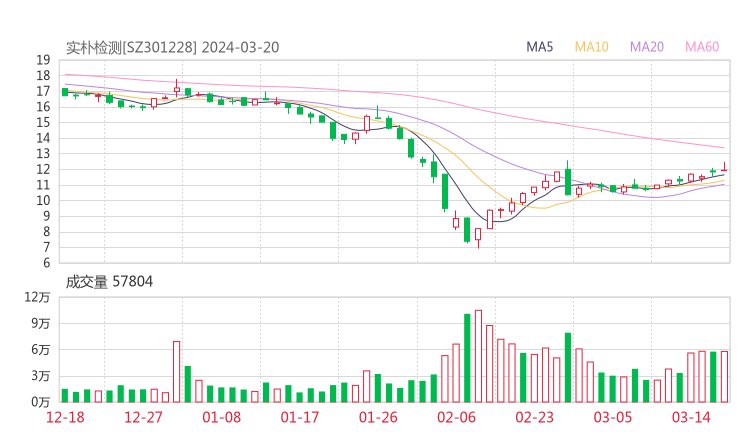Click the 12-18 date axis label
This screenshot has width=740, height=440.
(65, 417)
